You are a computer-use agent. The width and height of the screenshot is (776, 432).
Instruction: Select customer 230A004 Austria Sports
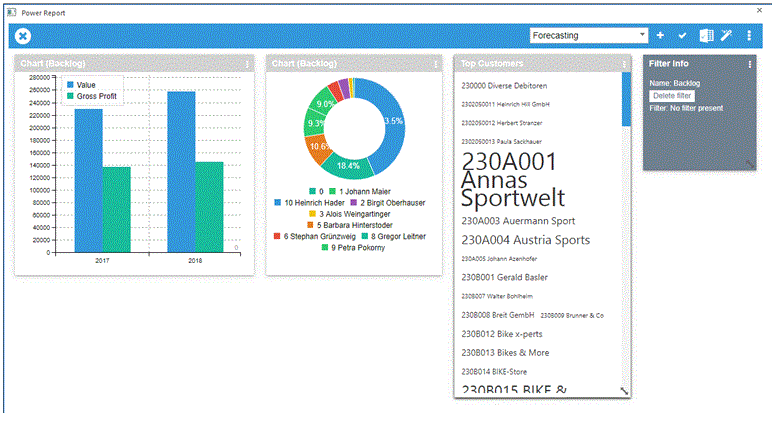click(x=525, y=240)
